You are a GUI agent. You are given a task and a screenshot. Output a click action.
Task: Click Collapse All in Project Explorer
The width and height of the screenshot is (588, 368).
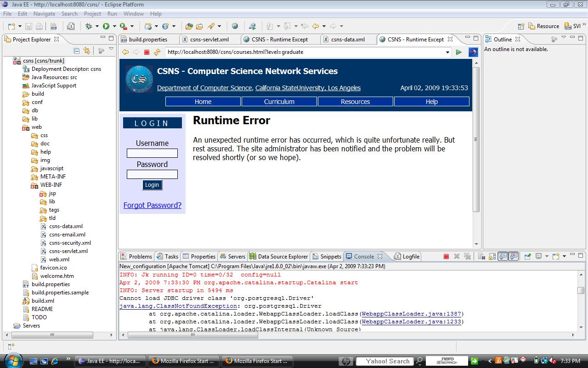77,51
